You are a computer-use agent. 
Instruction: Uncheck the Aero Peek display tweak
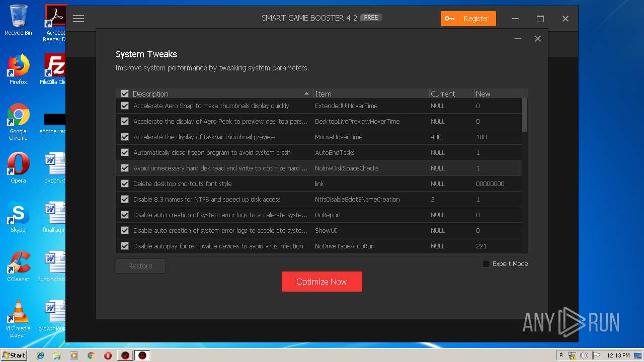[x=125, y=122]
